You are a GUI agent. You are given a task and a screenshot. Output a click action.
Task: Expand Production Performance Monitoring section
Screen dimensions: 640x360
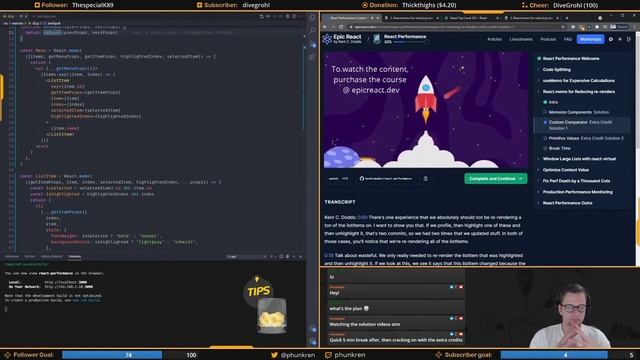click(x=577, y=192)
